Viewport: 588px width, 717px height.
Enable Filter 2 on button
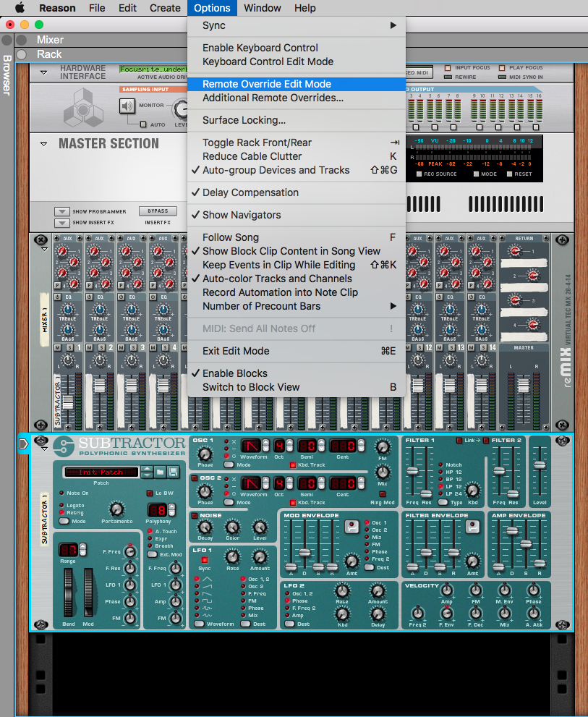(x=486, y=441)
